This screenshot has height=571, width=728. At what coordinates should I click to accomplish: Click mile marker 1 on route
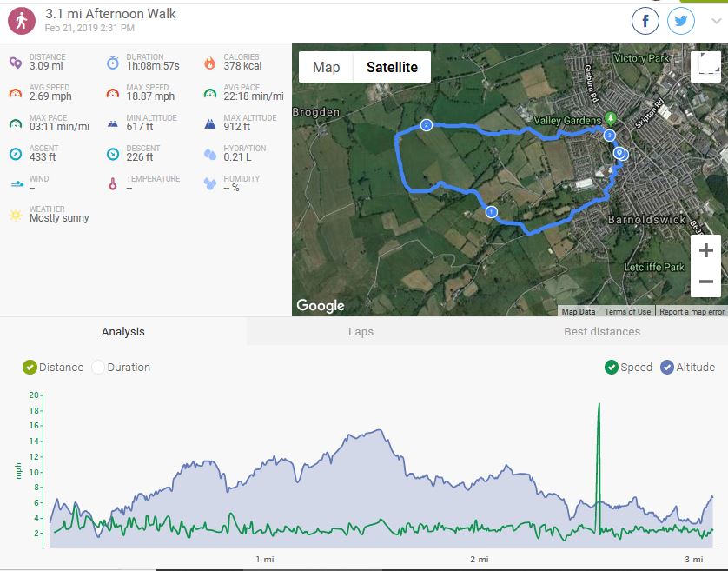491,211
